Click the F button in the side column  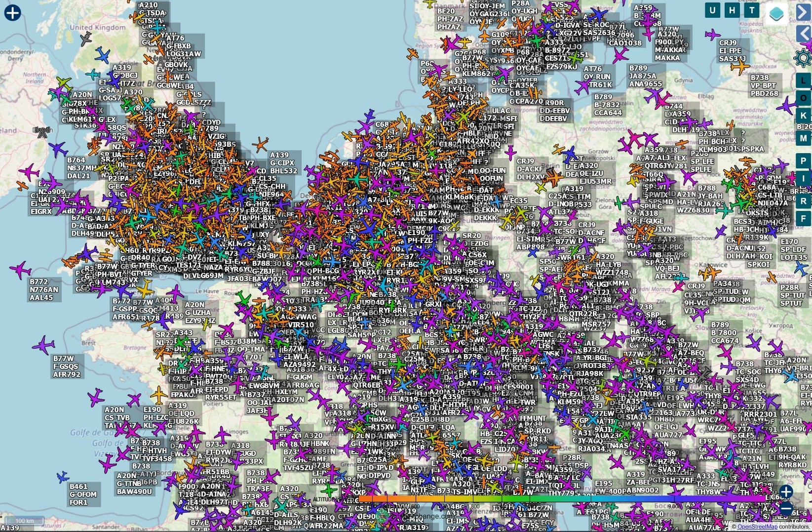[x=804, y=218]
